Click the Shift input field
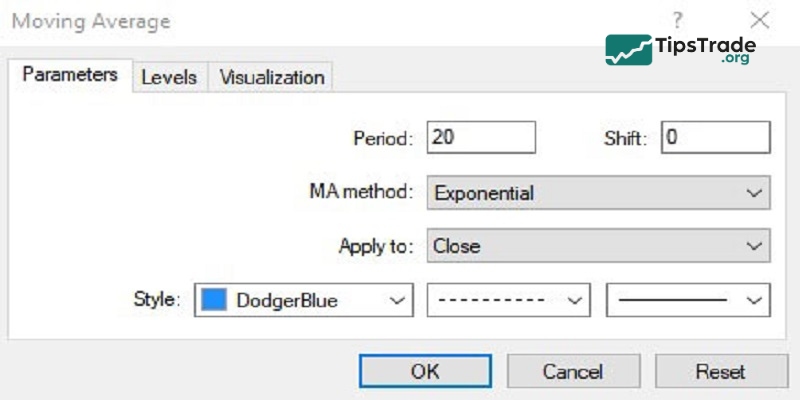Viewport: 800px width, 400px height. [714, 138]
